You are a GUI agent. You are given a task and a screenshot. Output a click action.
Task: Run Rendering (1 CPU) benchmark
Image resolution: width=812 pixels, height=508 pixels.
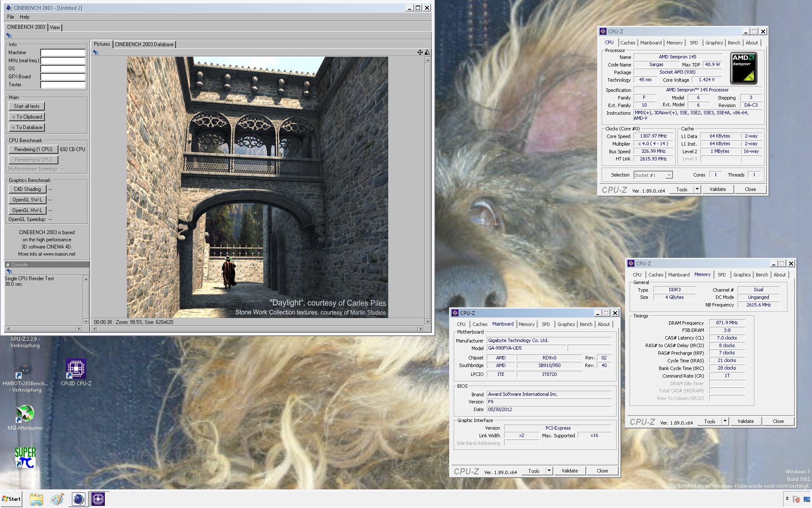pos(33,149)
